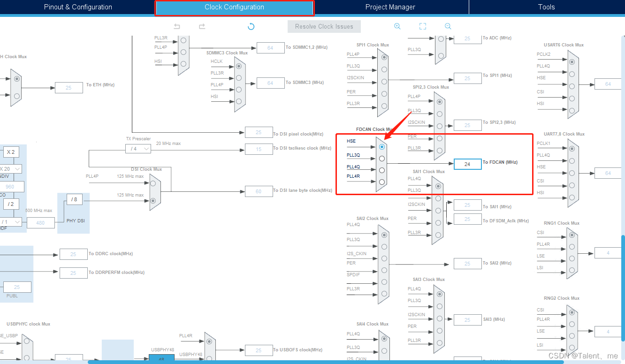The height and width of the screenshot is (364, 625).
Task: Select PCLK2 in USART6 Clock Mux
Action: pyautogui.click(x=572, y=62)
